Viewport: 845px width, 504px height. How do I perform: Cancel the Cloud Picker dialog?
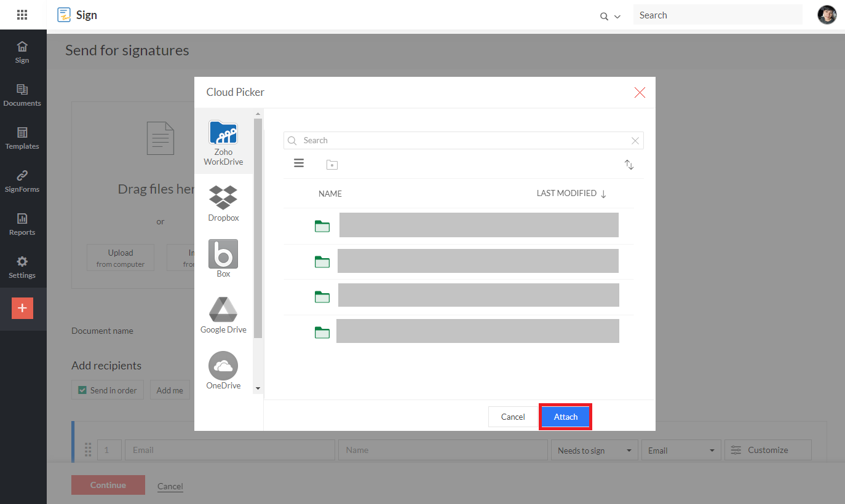512,417
